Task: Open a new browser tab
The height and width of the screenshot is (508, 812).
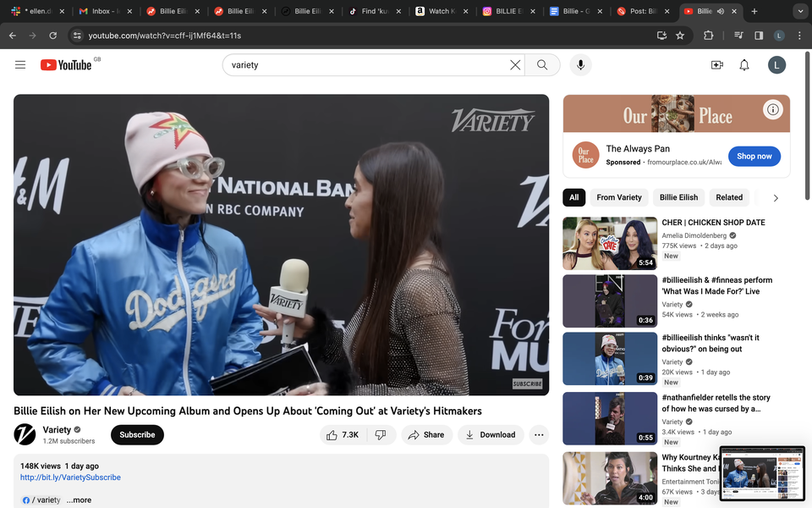Action: point(754,11)
